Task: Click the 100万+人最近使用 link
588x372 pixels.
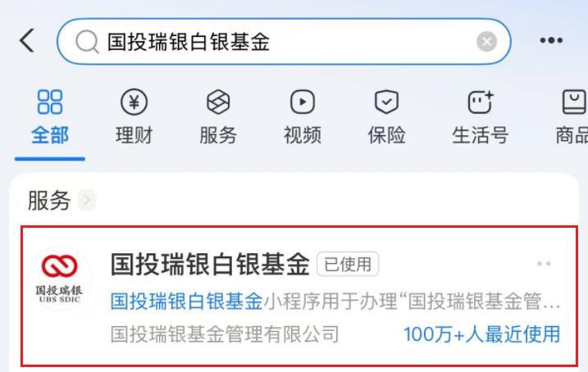Action: (482, 334)
